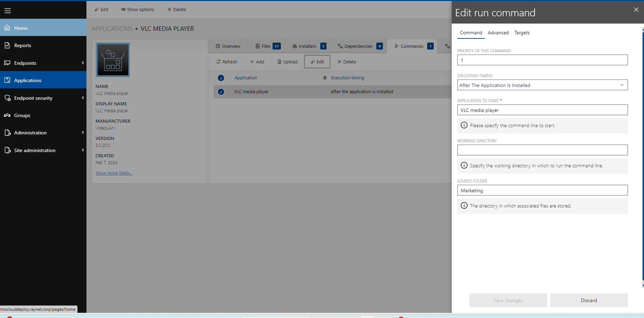The height and width of the screenshot is (318, 644).
Task: Add a new command
Action: point(257,62)
